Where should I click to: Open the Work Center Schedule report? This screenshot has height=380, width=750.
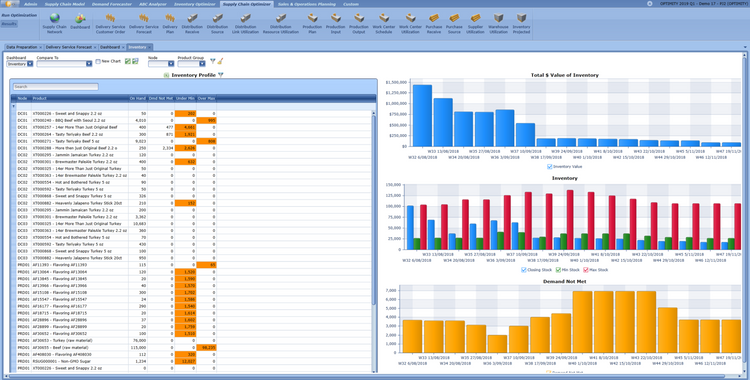(384, 23)
